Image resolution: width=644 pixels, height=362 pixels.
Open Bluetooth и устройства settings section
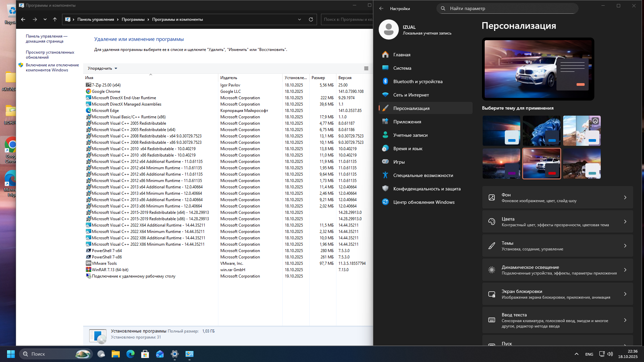(x=418, y=81)
